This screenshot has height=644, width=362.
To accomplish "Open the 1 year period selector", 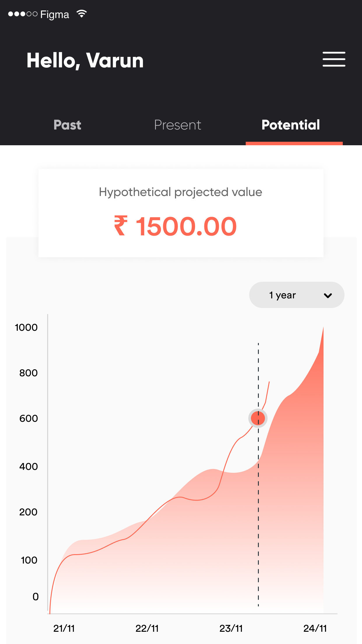I will [297, 295].
